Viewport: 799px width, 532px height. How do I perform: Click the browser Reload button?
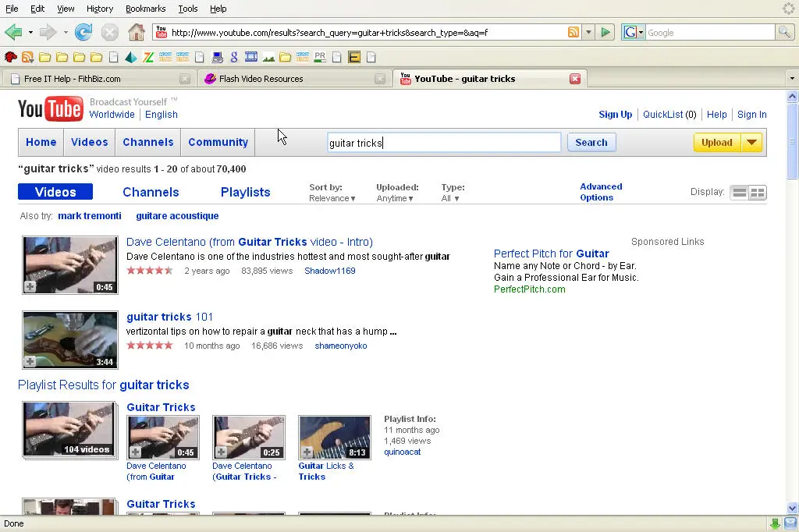point(83,33)
